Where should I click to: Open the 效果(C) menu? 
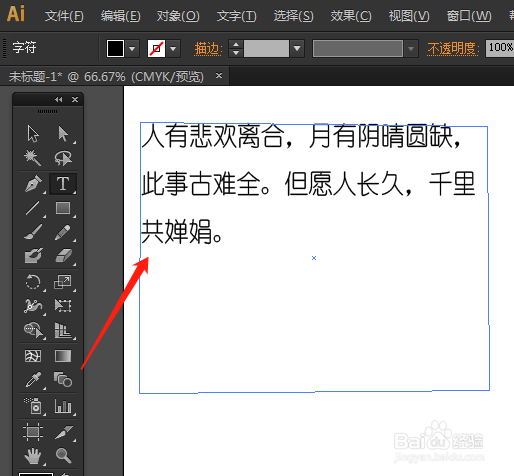(351, 15)
